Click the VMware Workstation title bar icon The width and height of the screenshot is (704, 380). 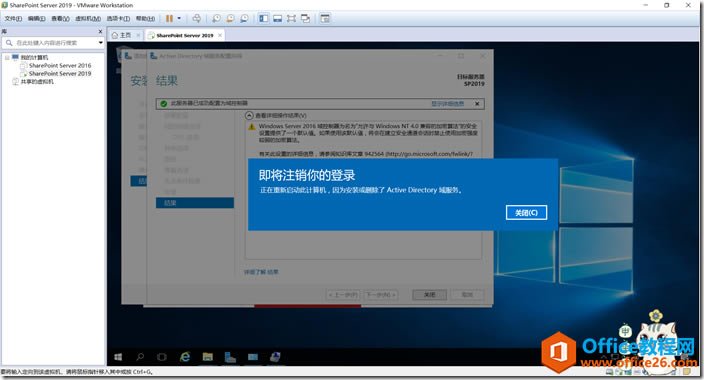point(4,5)
